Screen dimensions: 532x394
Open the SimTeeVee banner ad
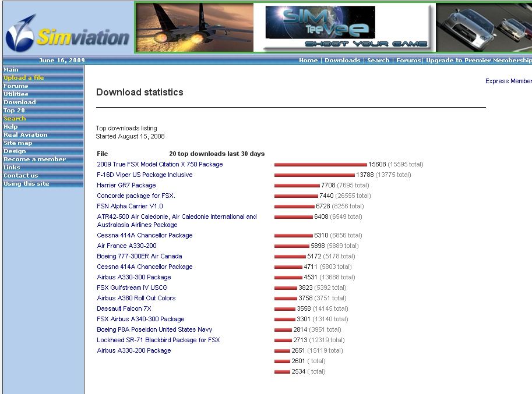[x=347, y=28]
